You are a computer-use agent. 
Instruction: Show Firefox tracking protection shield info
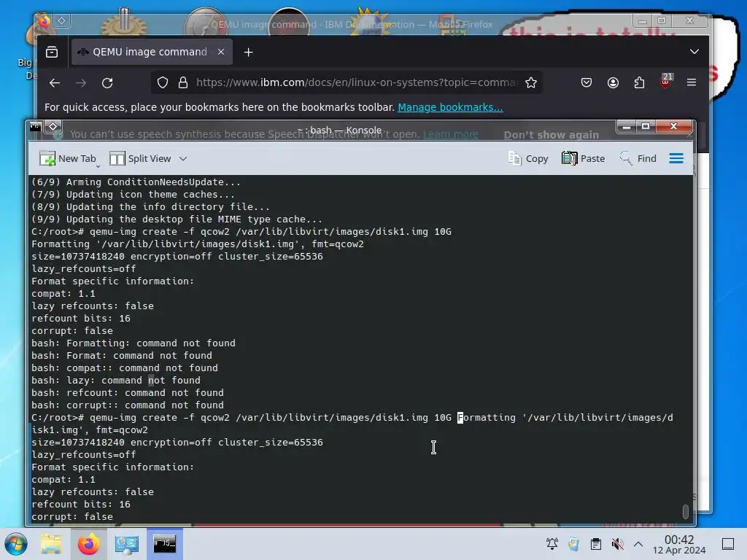(x=163, y=83)
